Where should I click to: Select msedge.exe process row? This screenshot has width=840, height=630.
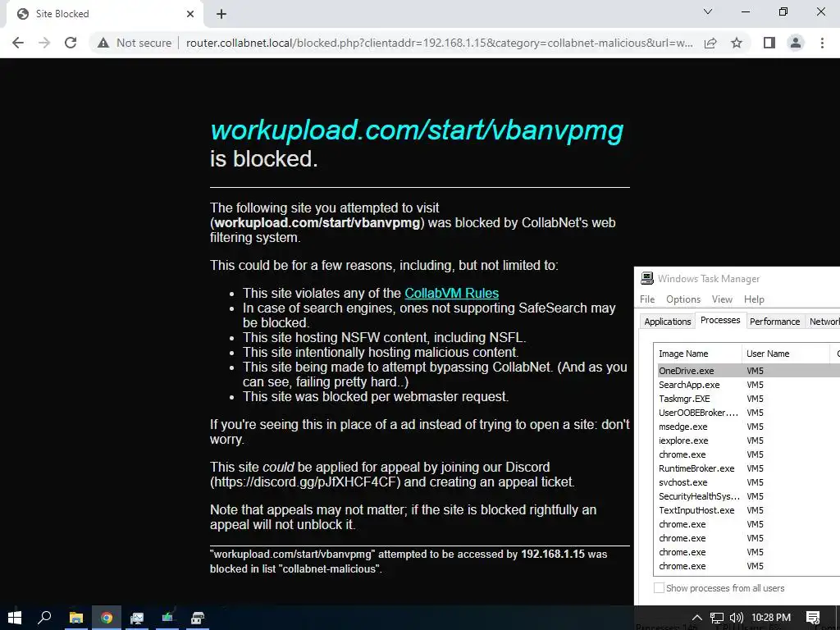pos(748,427)
